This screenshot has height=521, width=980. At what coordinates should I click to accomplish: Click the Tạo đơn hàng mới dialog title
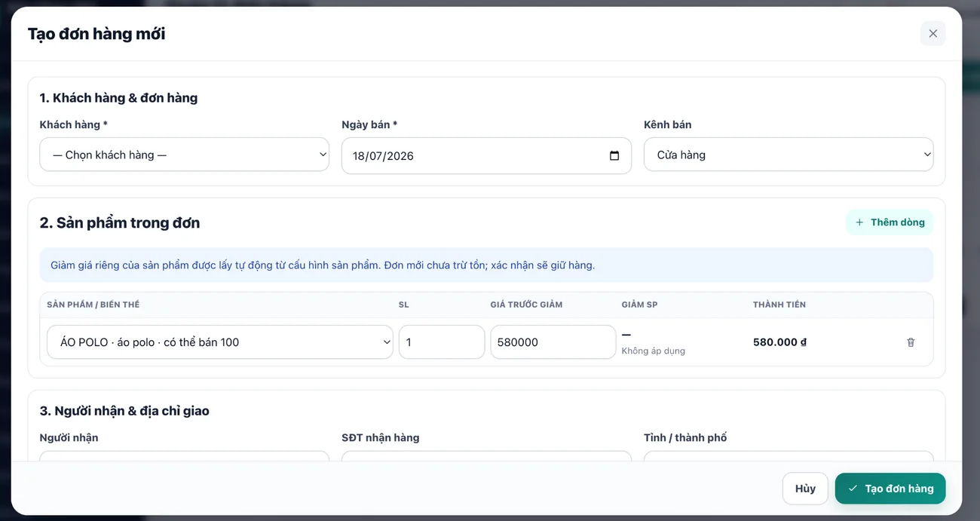coord(96,34)
